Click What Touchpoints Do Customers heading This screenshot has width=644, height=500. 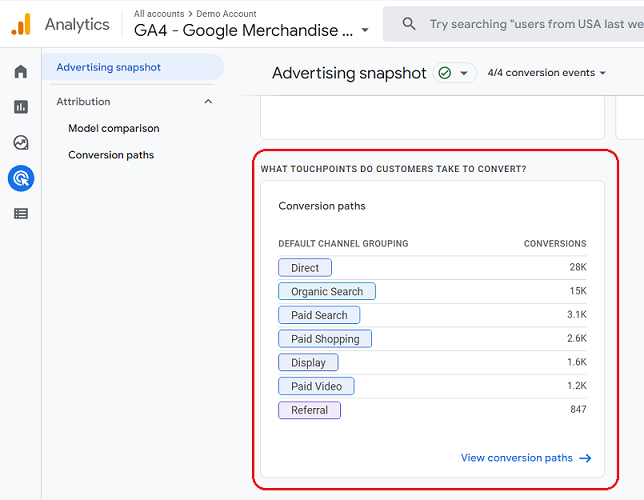(x=393, y=169)
